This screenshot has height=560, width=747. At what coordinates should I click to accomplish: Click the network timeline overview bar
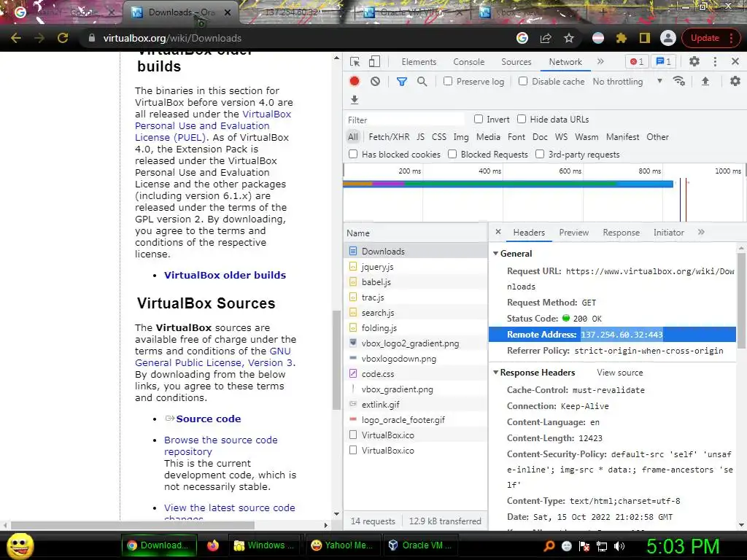508,184
